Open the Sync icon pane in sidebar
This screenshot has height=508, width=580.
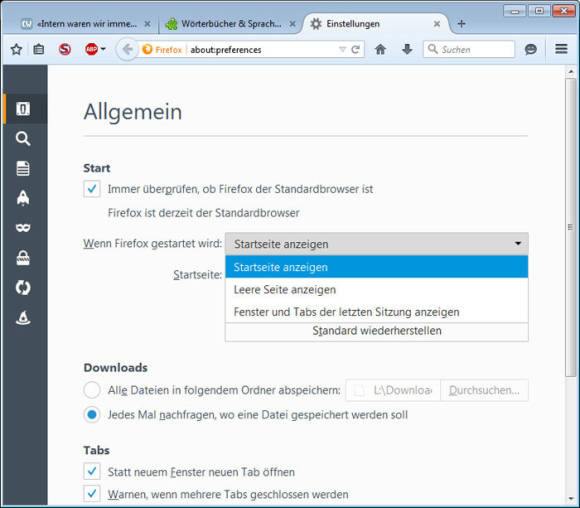[x=23, y=287]
